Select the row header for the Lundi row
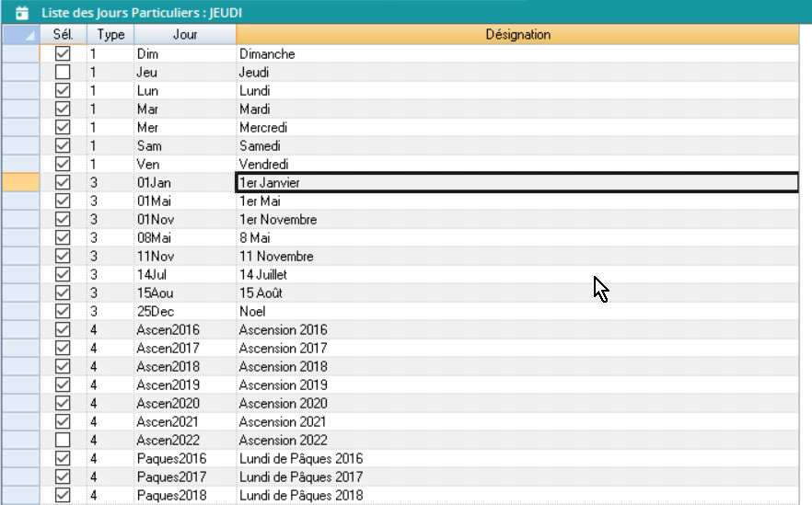Image resolution: width=812 pixels, height=505 pixels. pyautogui.click(x=20, y=91)
